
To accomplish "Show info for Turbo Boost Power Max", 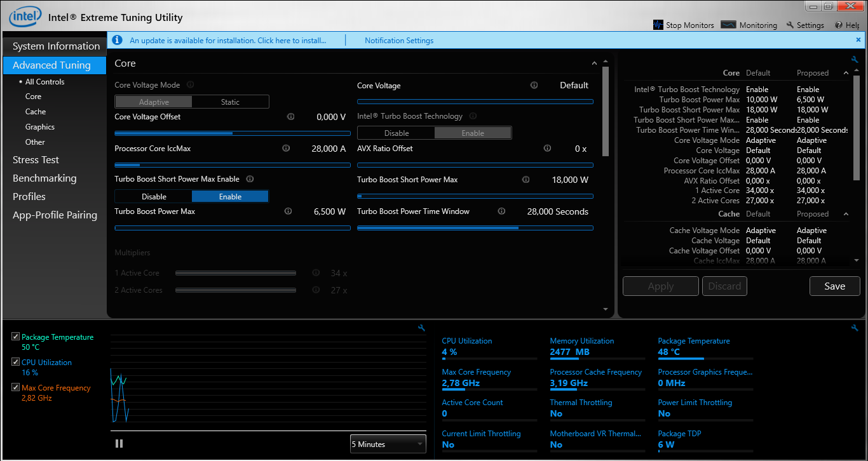I will tap(288, 211).
